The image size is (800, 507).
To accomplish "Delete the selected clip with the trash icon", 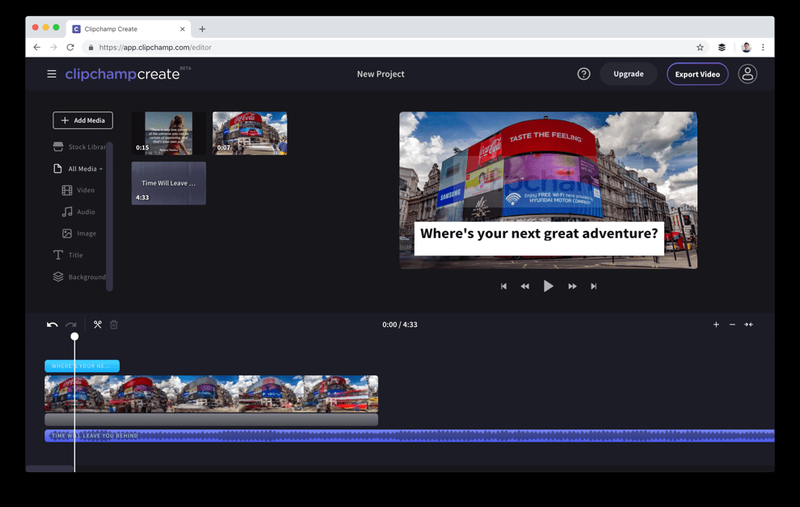I will (x=114, y=324).
